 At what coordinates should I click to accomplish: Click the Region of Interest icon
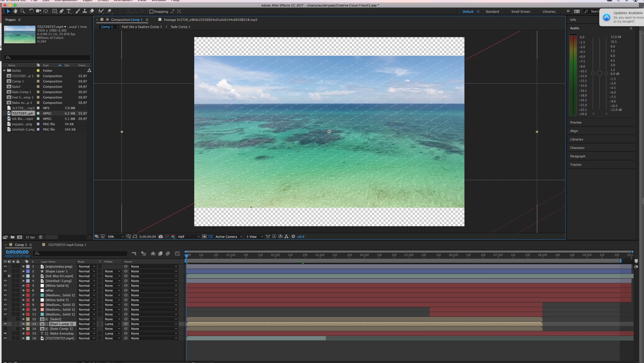pos(204,237)
